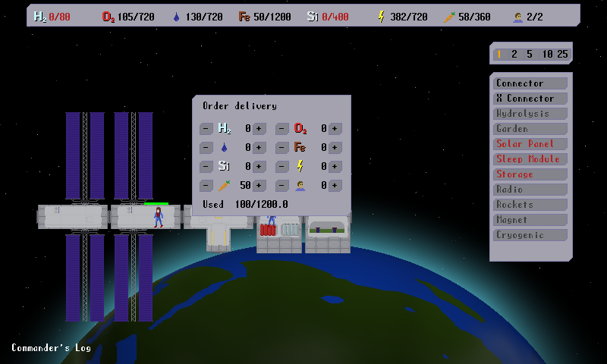Increase energy order amount with plus
The height and width of the screenshot is (364, 607).
335,166
